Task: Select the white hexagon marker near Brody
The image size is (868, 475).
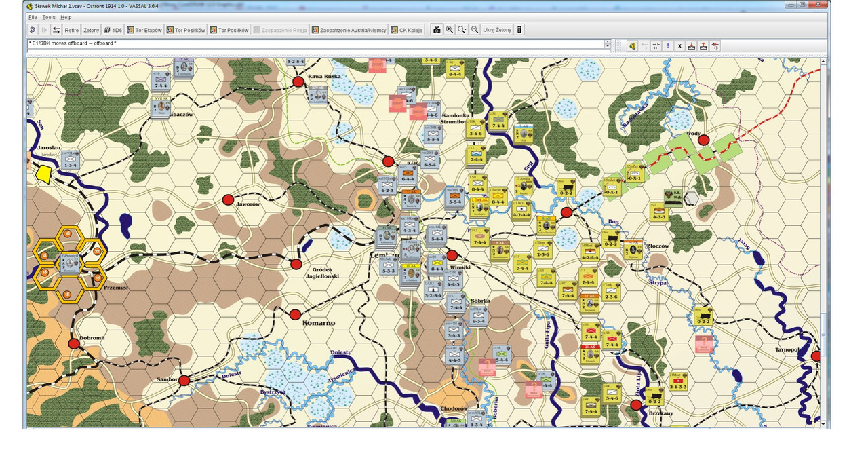Action: coord(691,198)
